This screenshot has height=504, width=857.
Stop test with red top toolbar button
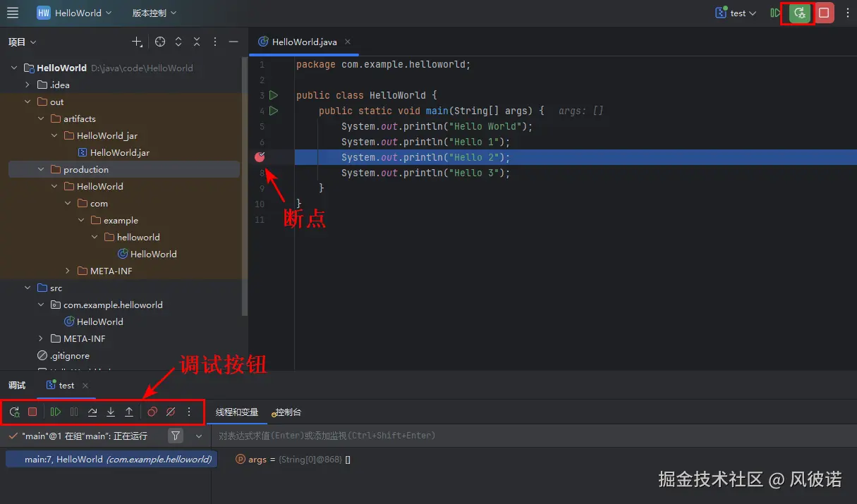824,13
